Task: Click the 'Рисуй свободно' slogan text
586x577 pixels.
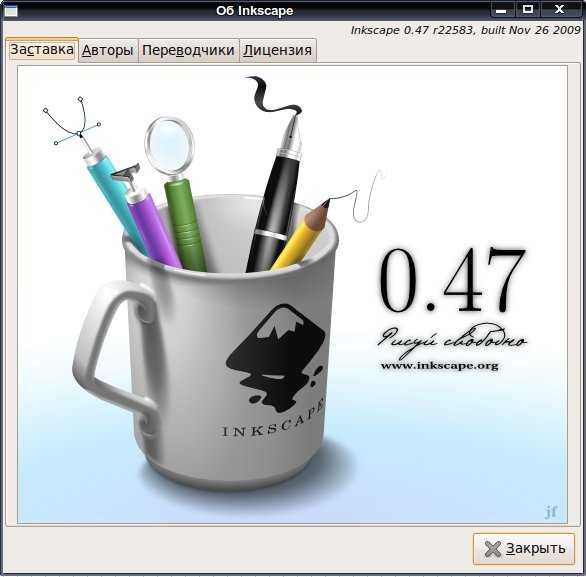Action: point(452,340)
